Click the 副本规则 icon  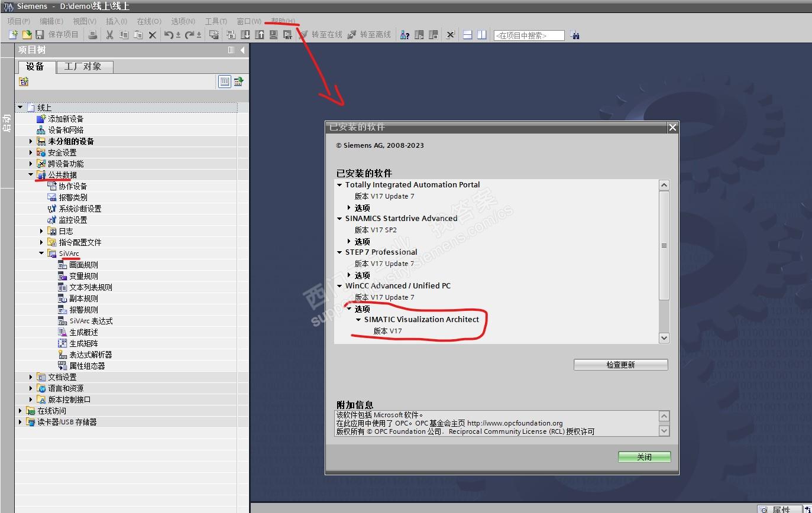[62, 298]
